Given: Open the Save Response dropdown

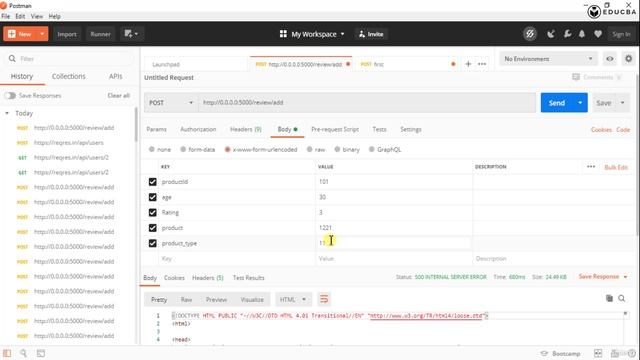Looking at the screenshot, I should [x=603, y=277].
